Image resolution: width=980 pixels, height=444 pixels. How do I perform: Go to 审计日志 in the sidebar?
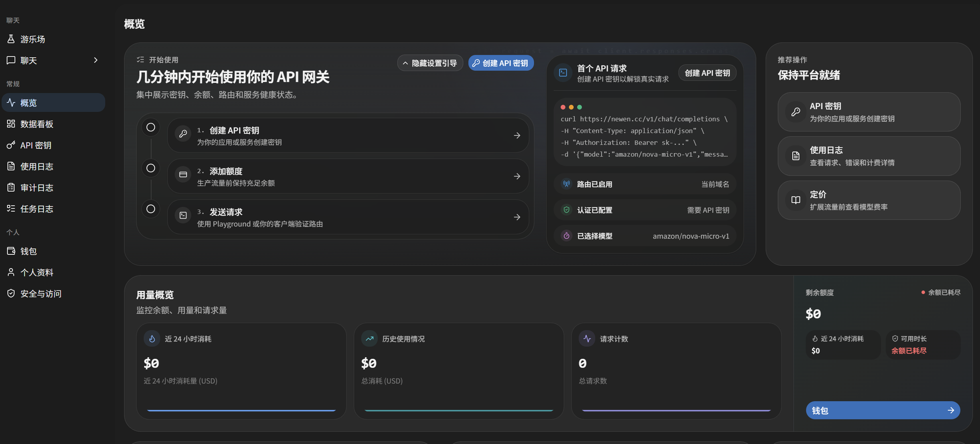pos(53,188)
